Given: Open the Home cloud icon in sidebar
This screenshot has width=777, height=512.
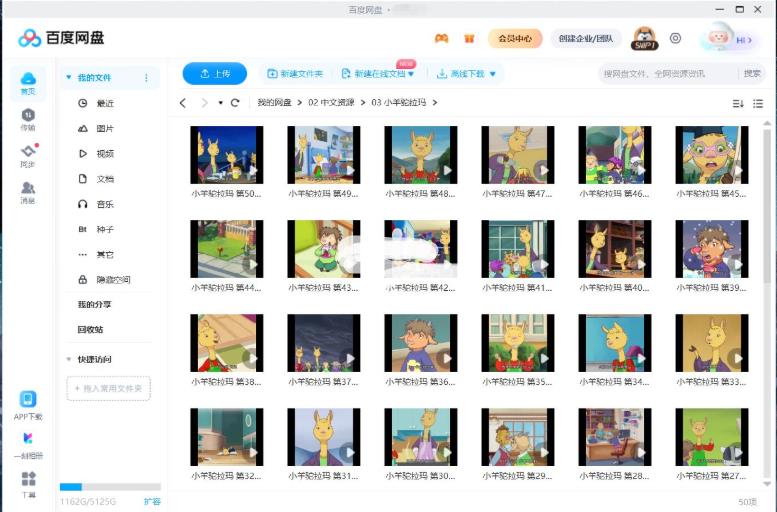Looking at the screenshot, I should [28, 83].
